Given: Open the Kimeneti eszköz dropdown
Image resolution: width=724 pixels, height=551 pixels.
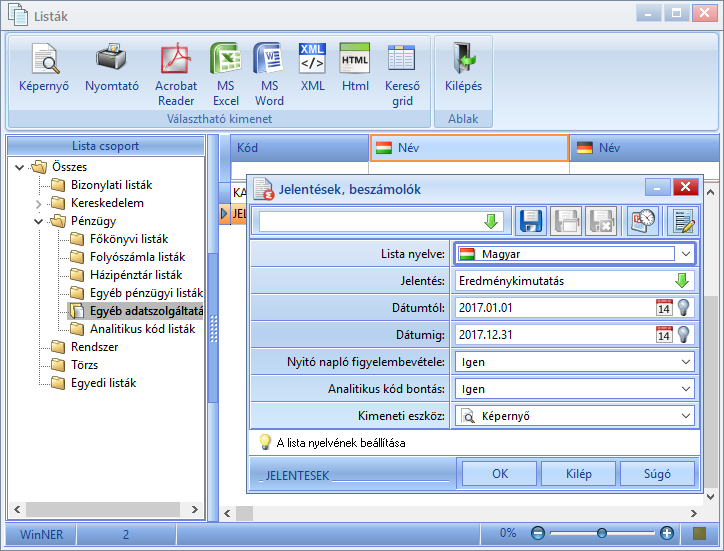Looking at the screenshot, I should [686, 416].
